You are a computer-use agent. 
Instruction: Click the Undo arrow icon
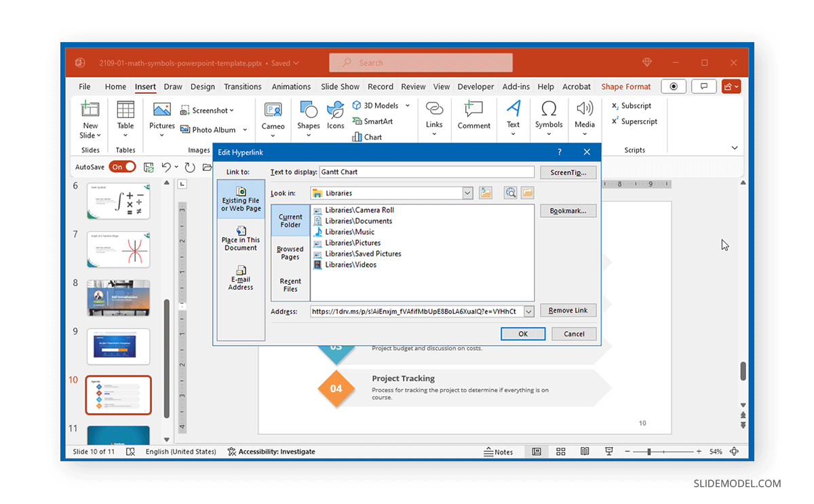(x=166, y=167)
